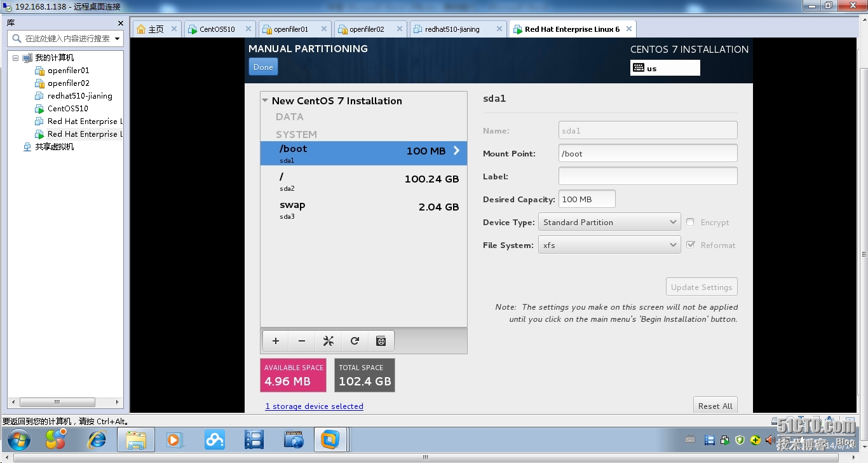This screenshot has height=463, width=868.
Task: Click the bottom remote desktop horizontal scrollbar
Action: point(427,457)
